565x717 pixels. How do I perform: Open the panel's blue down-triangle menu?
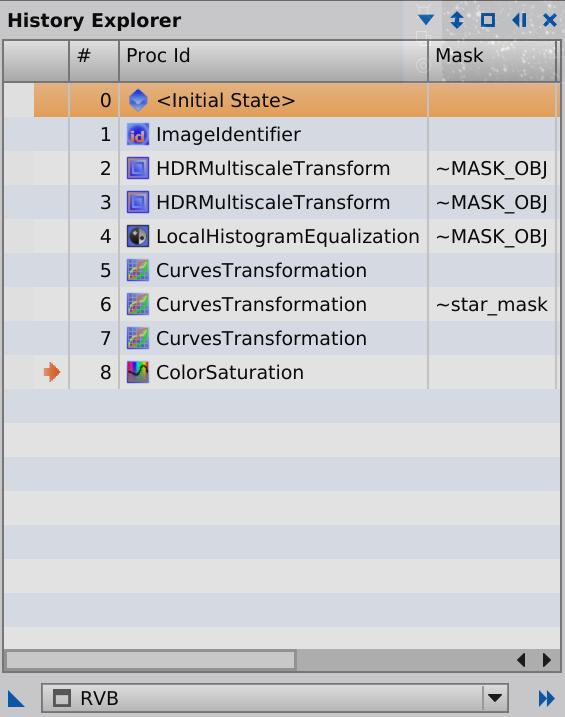[x=426, y=20]
